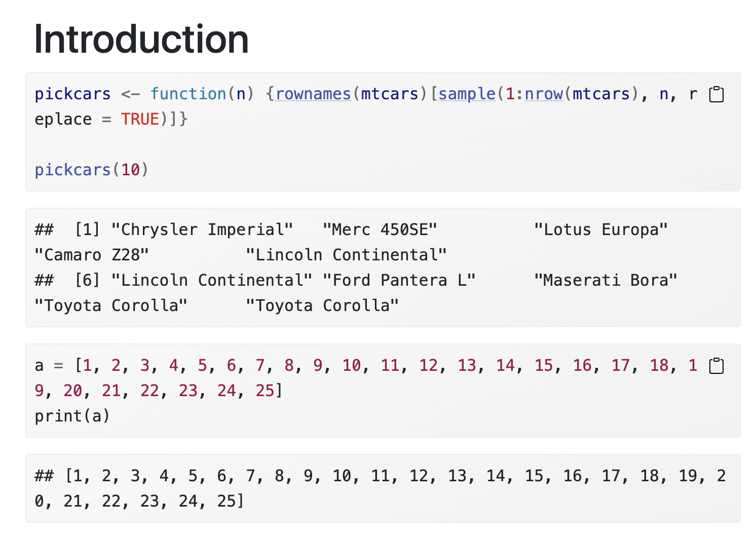Copy the pickcars function code snippet
This screenshot has height=538, width=756.
(x=716, y=94)
